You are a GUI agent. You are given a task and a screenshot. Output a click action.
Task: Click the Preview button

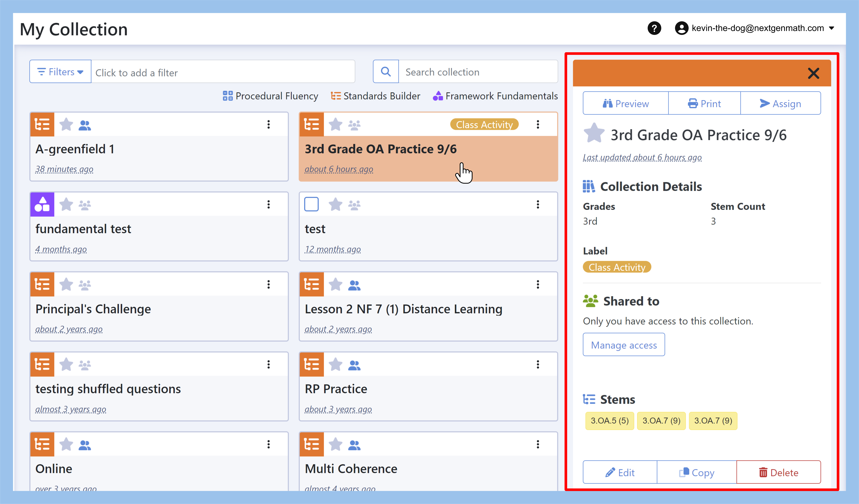(625, 103)
